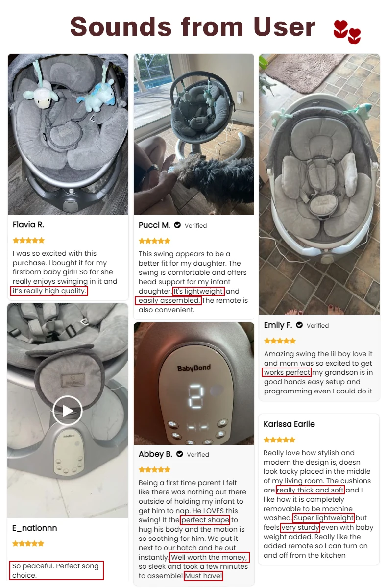Click the "Sounds from User" heading
The width and height of the screenshot is (387, 588).
click(193, 26)
